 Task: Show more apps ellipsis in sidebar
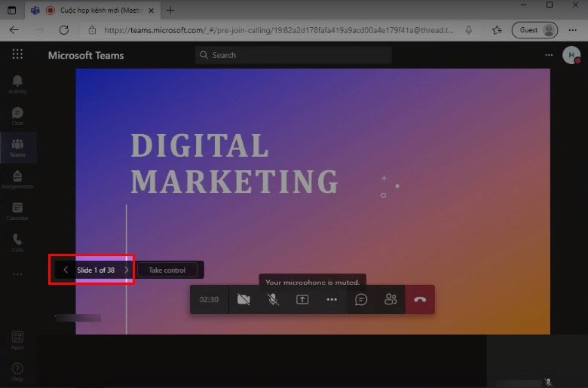pyautogui.click(x=17, y=274)
